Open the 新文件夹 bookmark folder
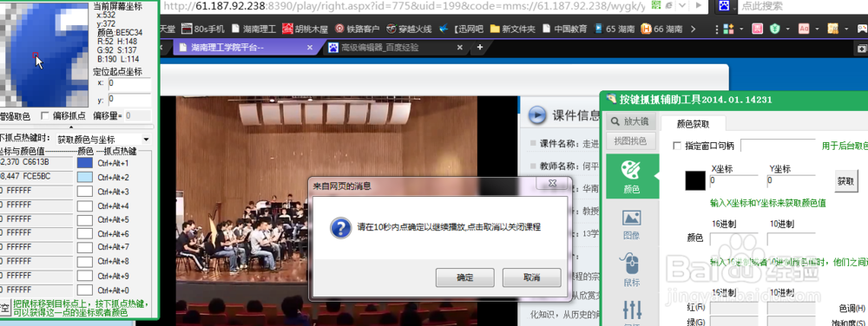 coord(512,29)
